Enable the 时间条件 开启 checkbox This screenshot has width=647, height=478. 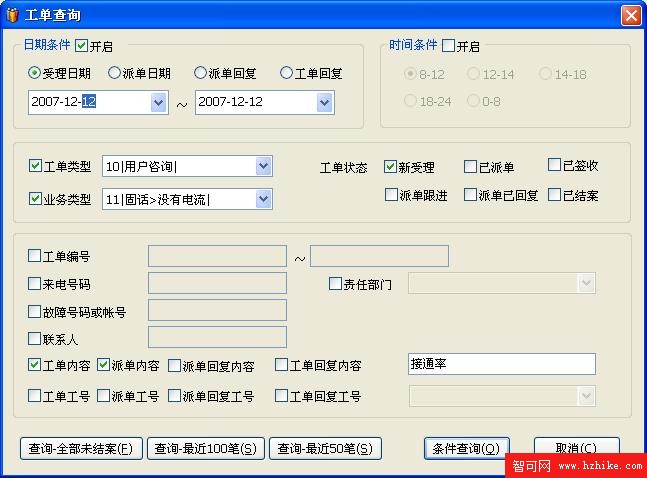tap(448, 45)
